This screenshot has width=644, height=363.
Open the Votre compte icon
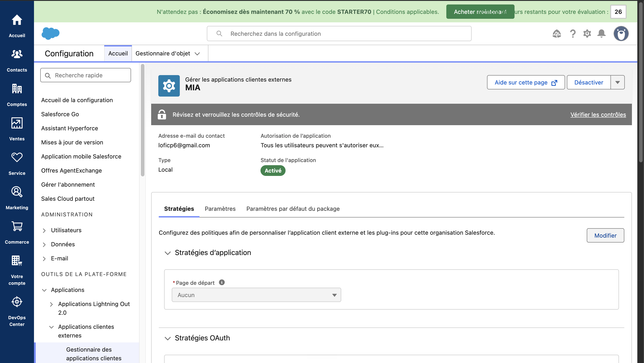pos(17,261)
